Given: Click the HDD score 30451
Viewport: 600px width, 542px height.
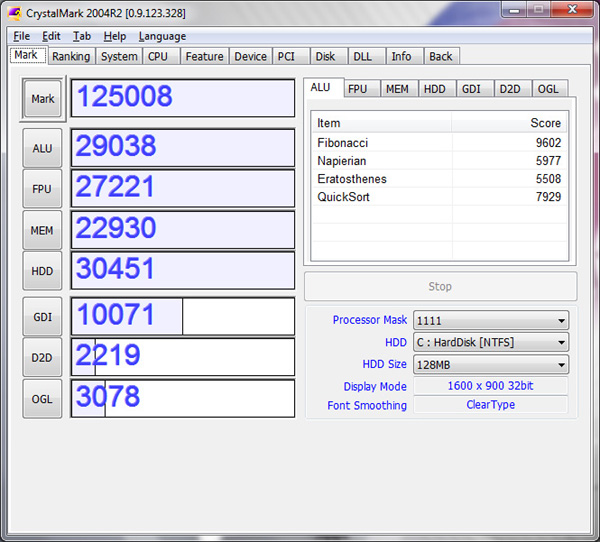Looking at the screenshot, I should click(183, 271).
